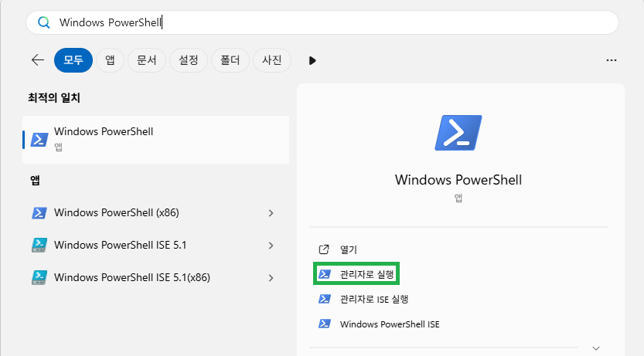Viewport: 644px width, 356px height.
Task: Click the 앱 section heading in results list
Action: pyautogui.click(x=35, y=181)
